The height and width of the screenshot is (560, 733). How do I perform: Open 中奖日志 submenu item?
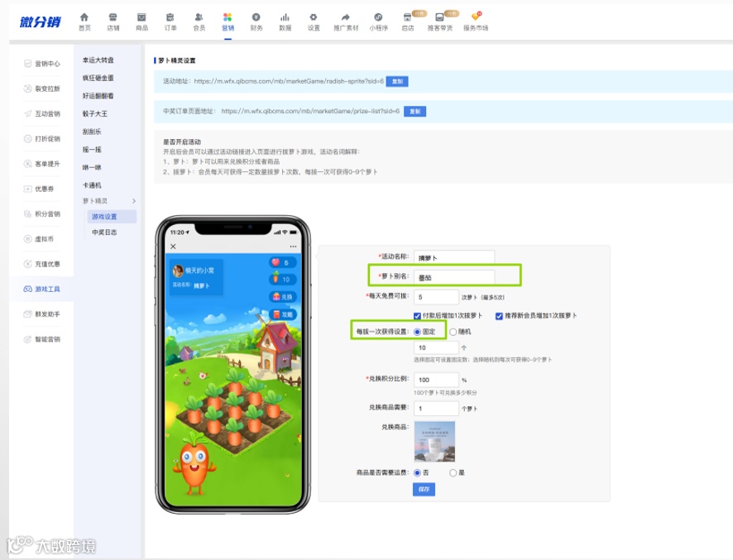click(x=104, y=232)
